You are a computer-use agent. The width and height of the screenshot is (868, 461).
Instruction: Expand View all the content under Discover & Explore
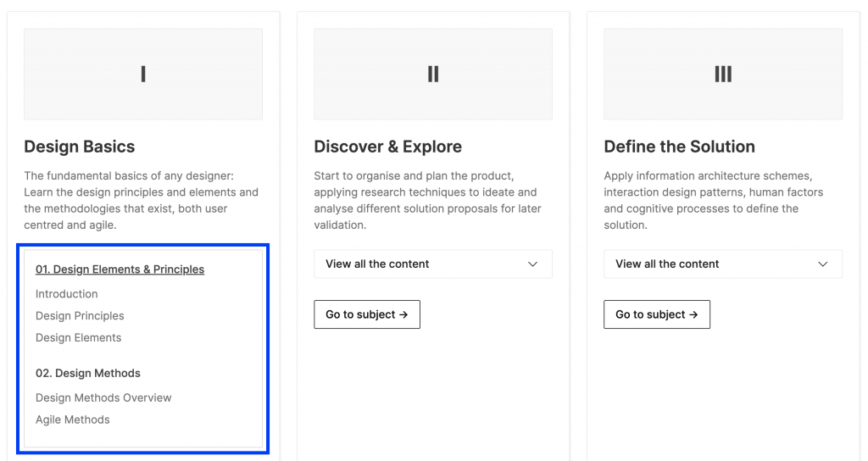(433, 264)
